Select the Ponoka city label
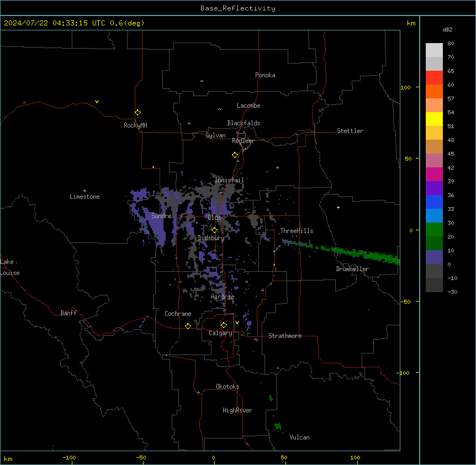This screenshot has height=465, width=476. point(265,75)
